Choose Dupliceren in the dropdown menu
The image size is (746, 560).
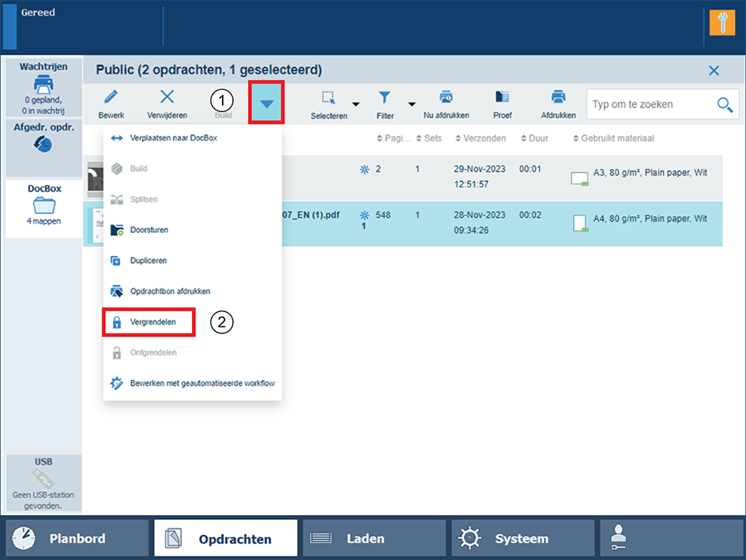pyautogui.click(x=149, y=261)
